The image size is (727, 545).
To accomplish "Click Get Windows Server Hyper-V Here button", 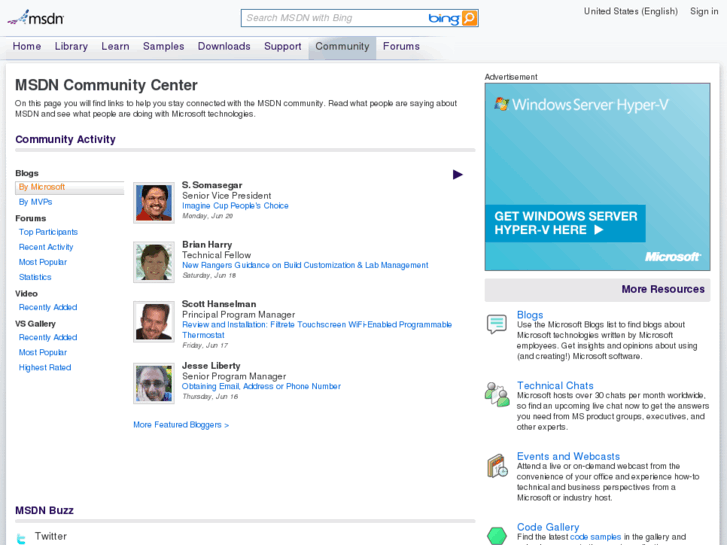I will (565, 223).
